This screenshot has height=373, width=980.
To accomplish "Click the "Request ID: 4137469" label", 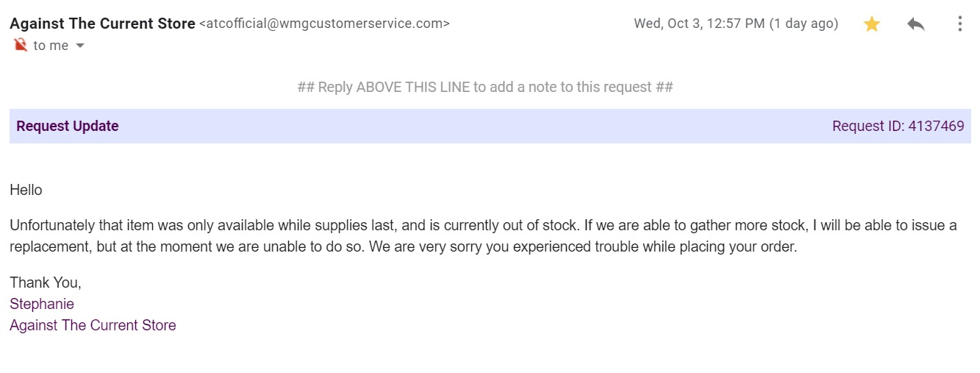I will point(898,127).
